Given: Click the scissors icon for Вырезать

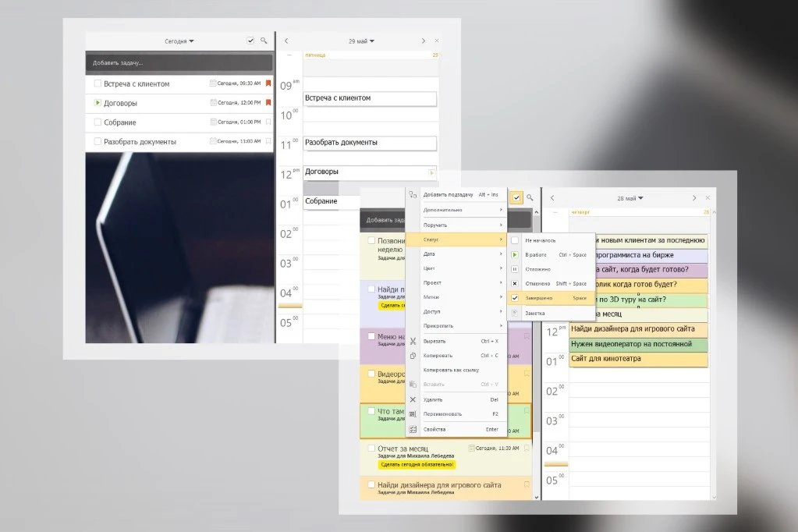Looking at the screenshot, I should click(x=413, y=341).
